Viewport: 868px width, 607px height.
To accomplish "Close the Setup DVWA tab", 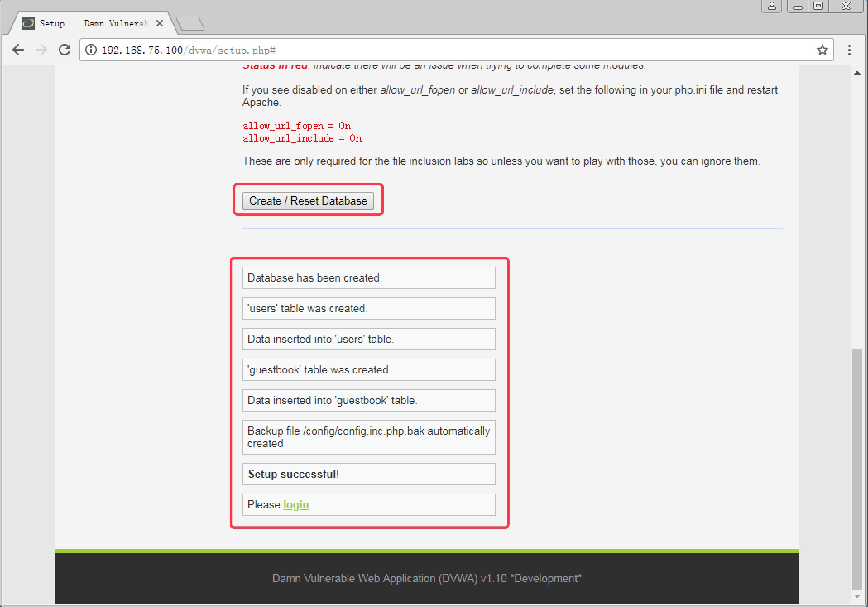I will 160,23.
